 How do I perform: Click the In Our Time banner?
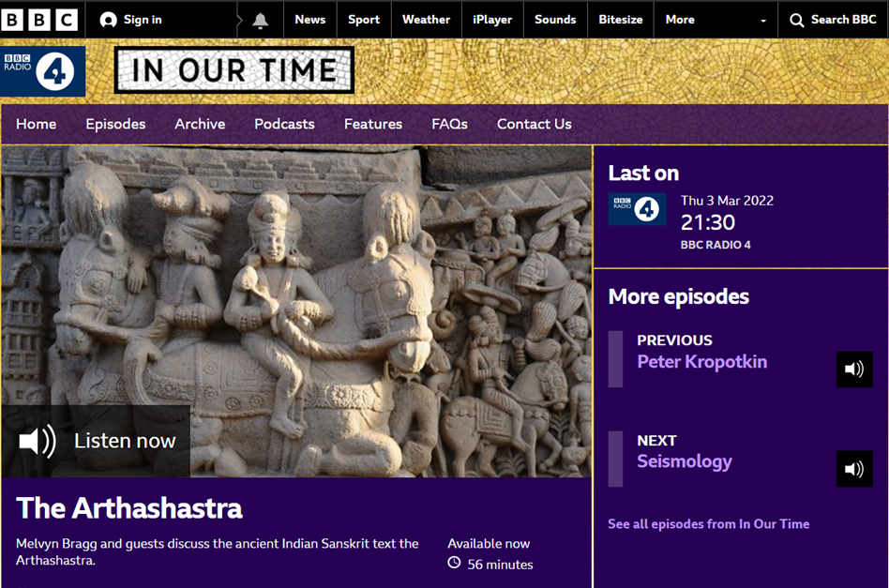click(x=234, y=69)
